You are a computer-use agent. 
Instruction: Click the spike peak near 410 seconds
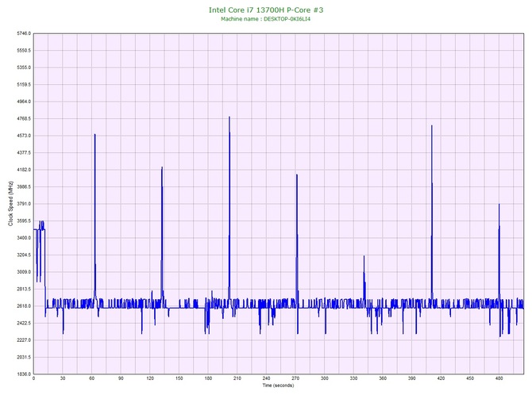tap(432, 126)
